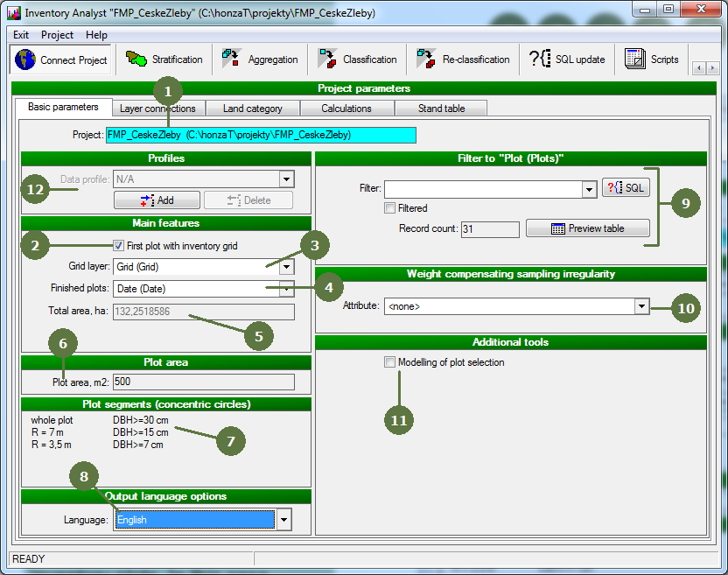This screenshot has width=728, height=575.
Task: Click the Preview table button
Action: click(587, 228)
